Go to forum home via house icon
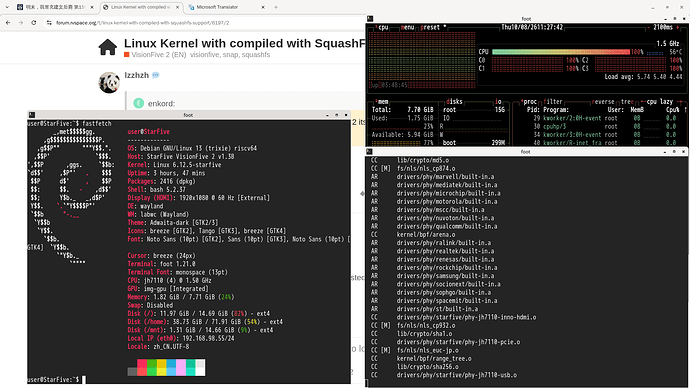The width and height of the screenshot is (690, 388). [x=108, y=47]
